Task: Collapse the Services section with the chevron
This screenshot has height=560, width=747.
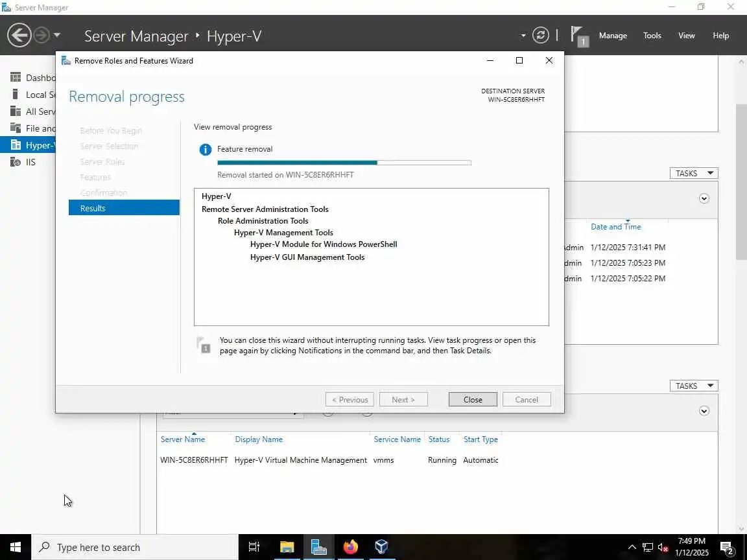Action: tap(704, 411)
